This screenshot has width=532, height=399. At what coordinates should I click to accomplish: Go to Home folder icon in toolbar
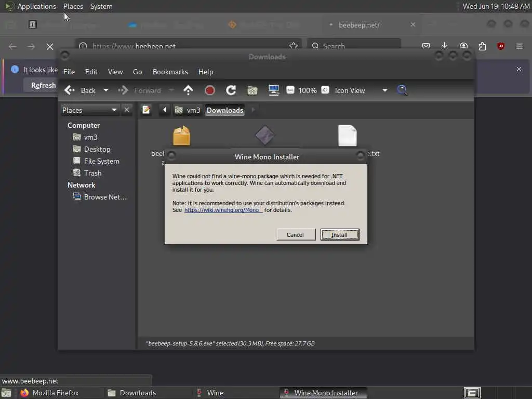252,90
